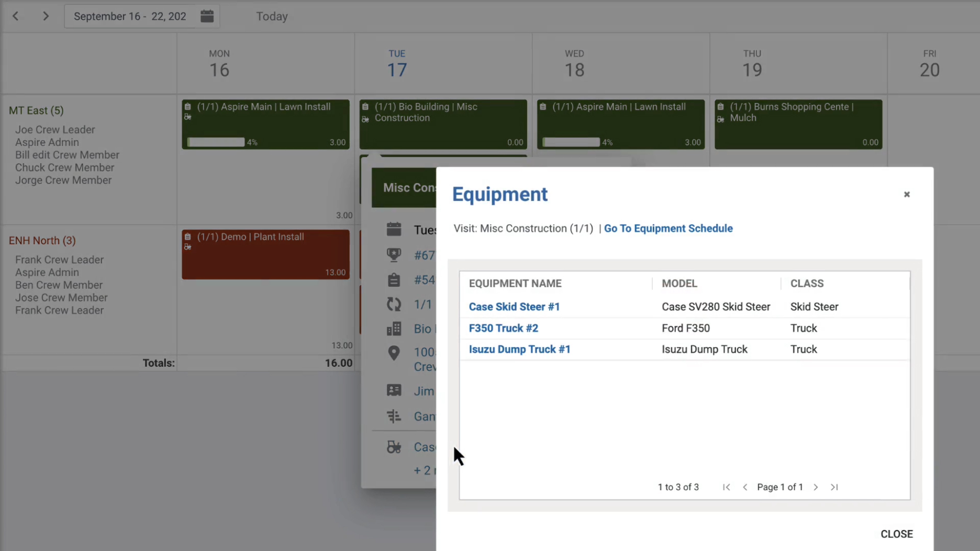Click the progress bar on Wednesday Lawn Install

[571, 142]
